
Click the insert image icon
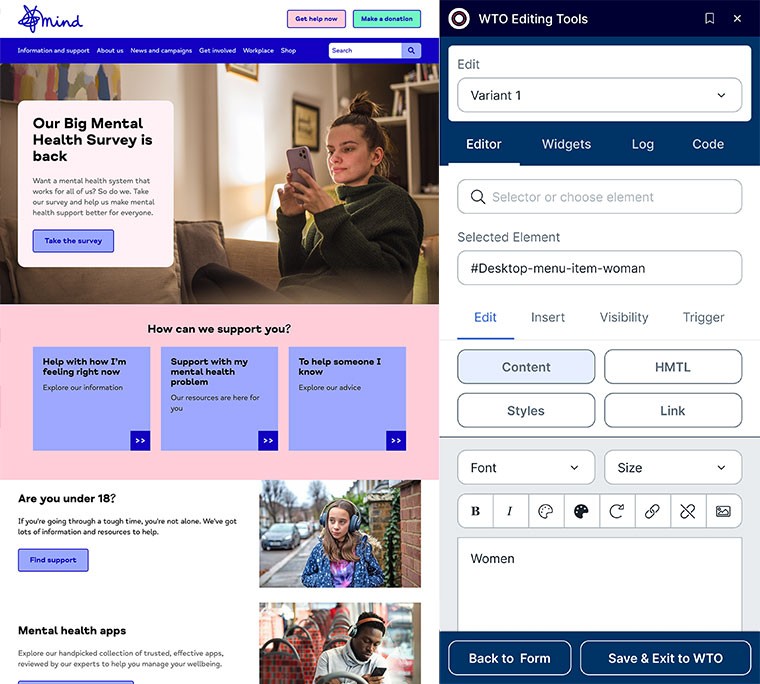[723, 511]
